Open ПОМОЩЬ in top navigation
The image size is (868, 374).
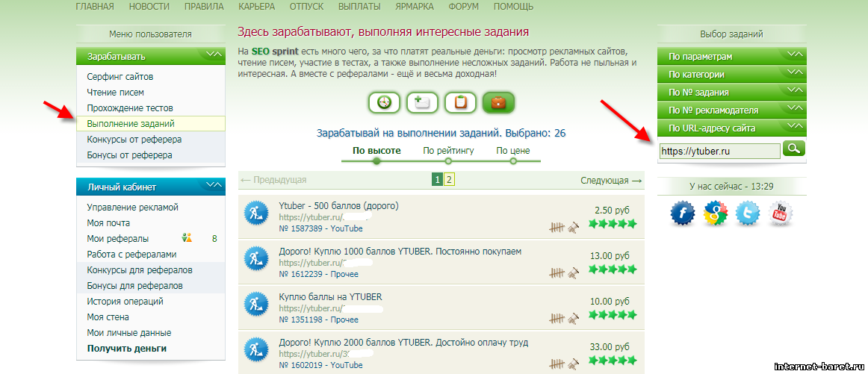coord(514,7)
